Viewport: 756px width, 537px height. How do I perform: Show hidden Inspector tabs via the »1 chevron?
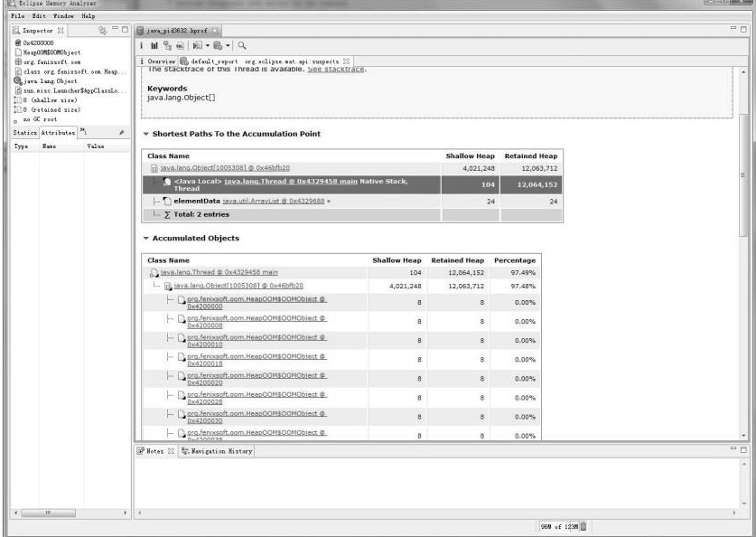click(x=83, y=131)
